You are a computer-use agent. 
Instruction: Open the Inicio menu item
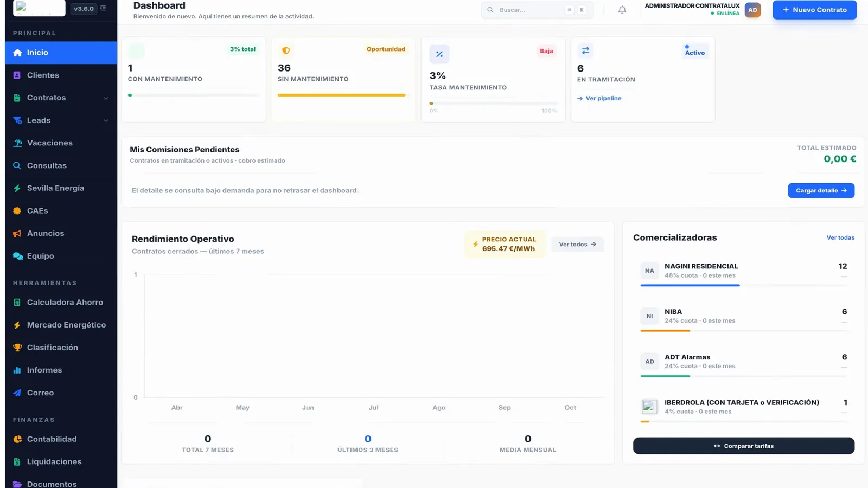61,53
